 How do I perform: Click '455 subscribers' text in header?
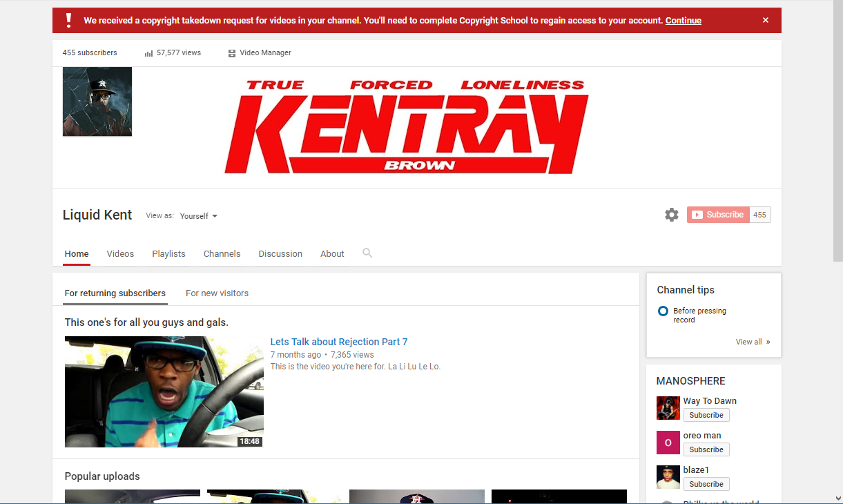tap(90, 52)
